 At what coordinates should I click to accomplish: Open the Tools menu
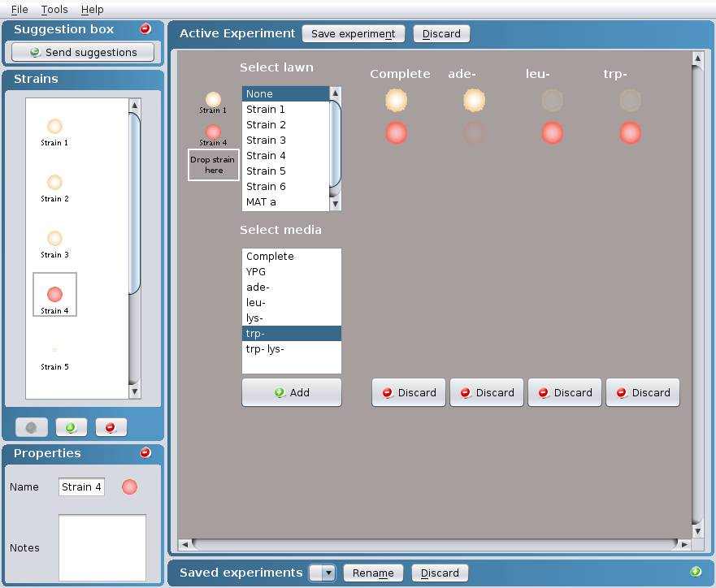point(54,9)
